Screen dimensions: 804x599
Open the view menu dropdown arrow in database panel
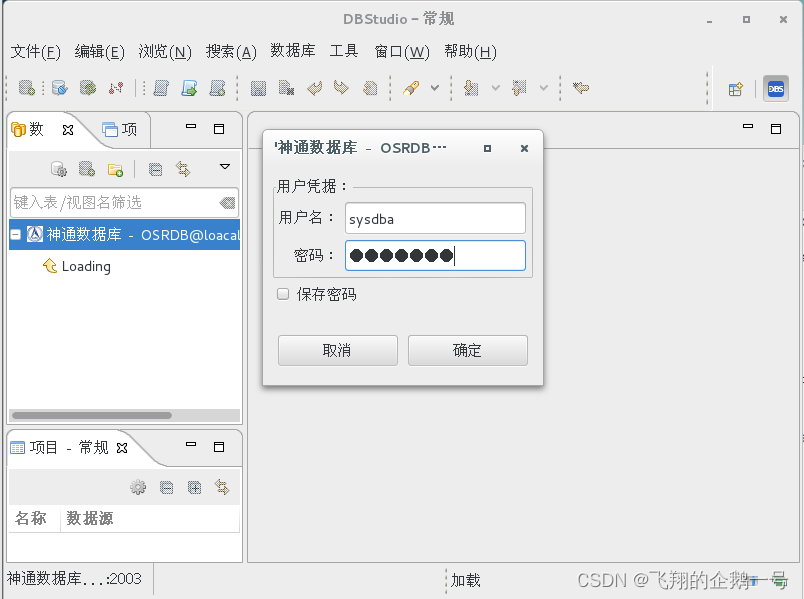click(x=224, y=168)
